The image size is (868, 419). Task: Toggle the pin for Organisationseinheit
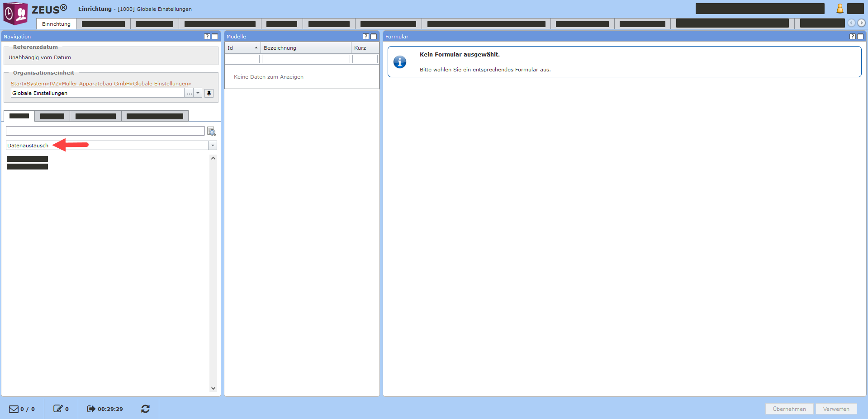point(209,93)
